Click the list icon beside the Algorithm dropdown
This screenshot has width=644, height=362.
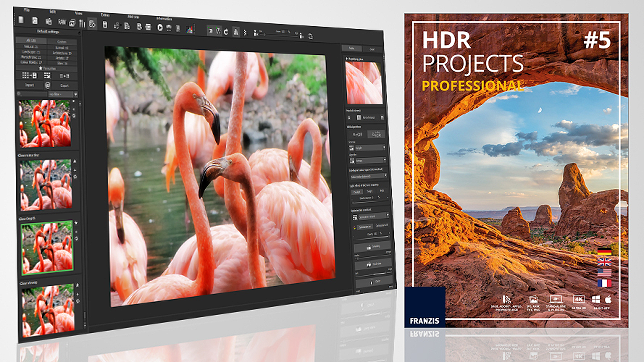(352, 161)
